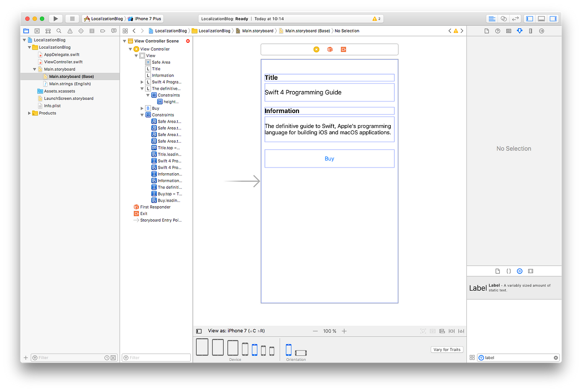The height and width of the screenshot is (392, 582).
Task: Open the Identity inspector
Action: pyautogui.click(x=509, y=31)
